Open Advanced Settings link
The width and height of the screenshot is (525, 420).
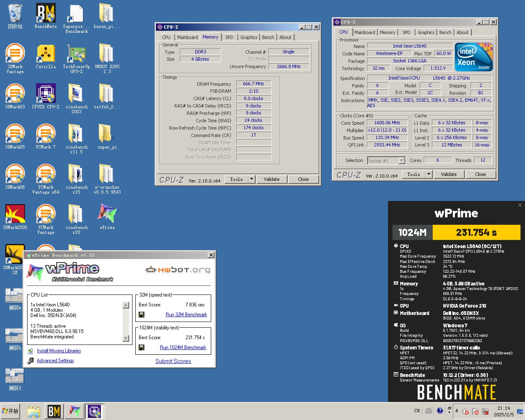point(55,361)
